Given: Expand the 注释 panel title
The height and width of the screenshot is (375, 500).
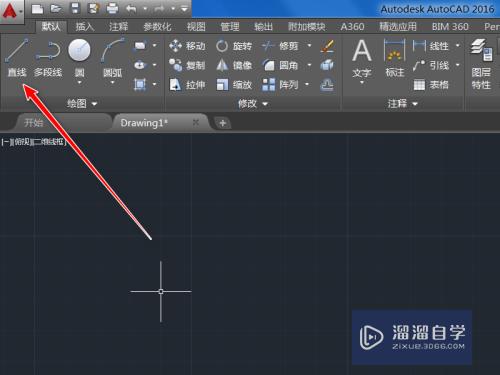Looking at the screenshot, I should click(x=402, y=104).
